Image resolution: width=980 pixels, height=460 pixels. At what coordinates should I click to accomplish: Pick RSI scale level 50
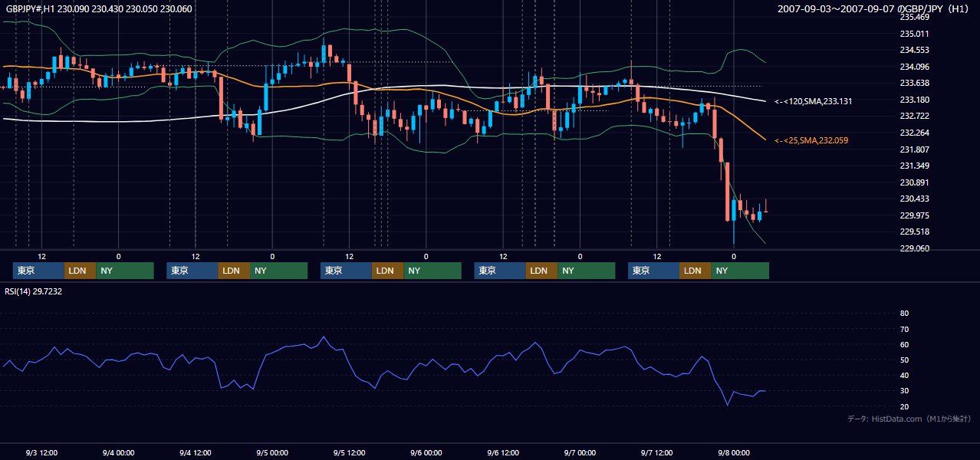[904, 360]
